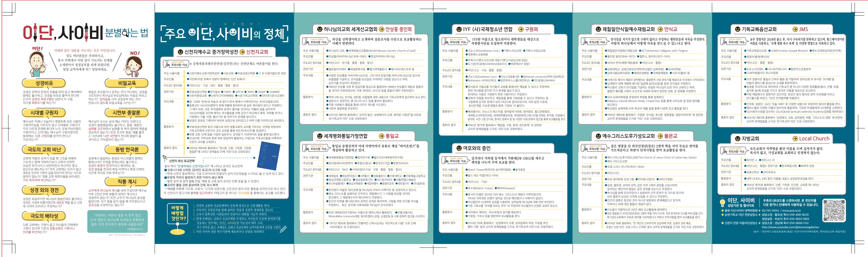Image resolution: width=868 pixels, height=257 pixels.
Task: Click the 성경 외의 경전 yellow label
Action: (44, 190)
